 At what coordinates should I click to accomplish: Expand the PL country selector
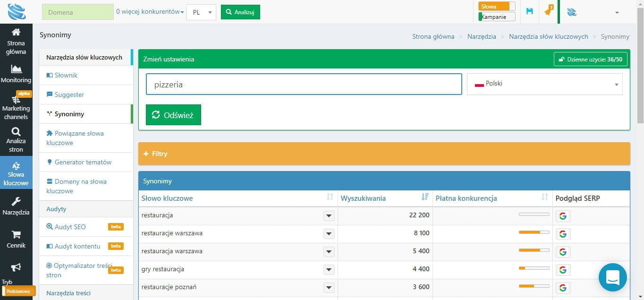(x=201, y=12)
